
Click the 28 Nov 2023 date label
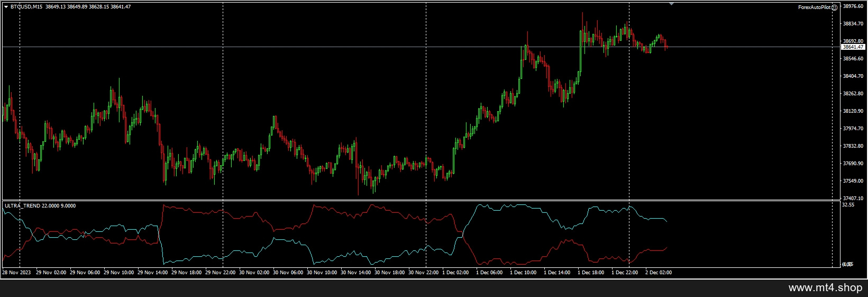click(x=16, y=273)
